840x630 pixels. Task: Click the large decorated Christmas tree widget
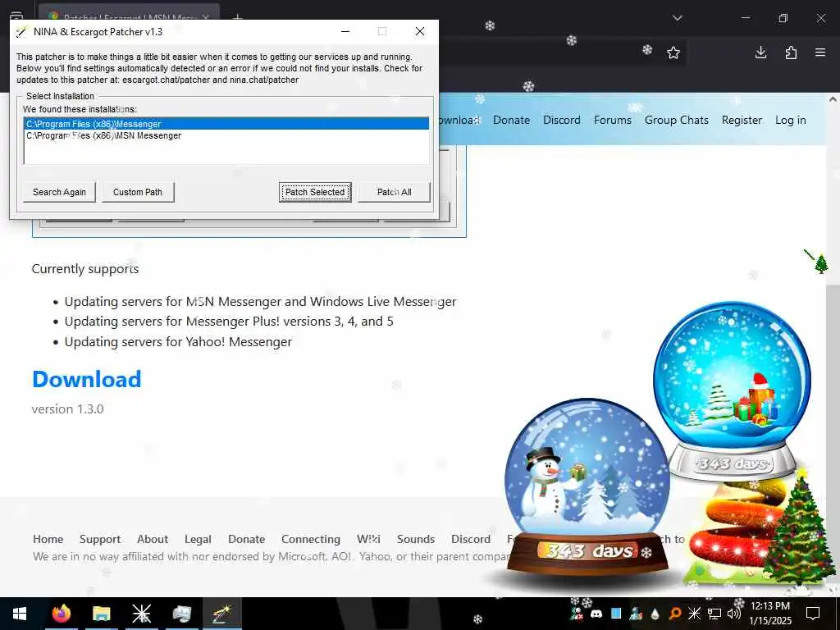click(x=798, y=531)
